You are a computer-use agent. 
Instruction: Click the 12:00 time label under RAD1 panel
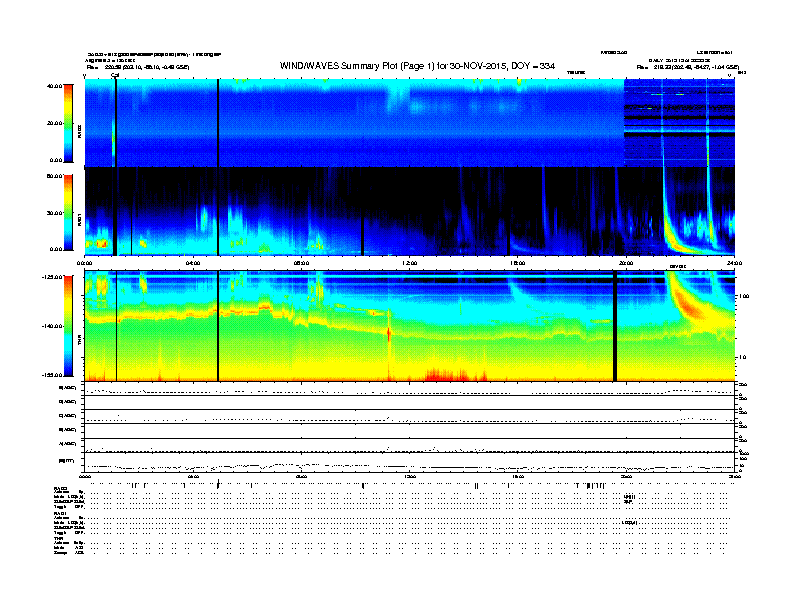point(410,263)
